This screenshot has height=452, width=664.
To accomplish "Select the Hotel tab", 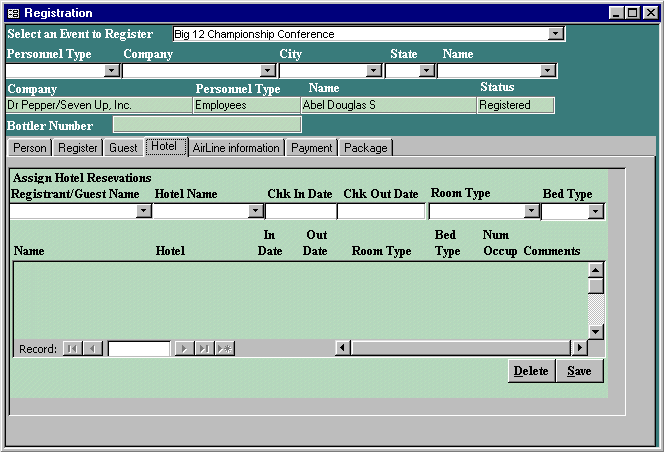I will (x=166, y=147).
